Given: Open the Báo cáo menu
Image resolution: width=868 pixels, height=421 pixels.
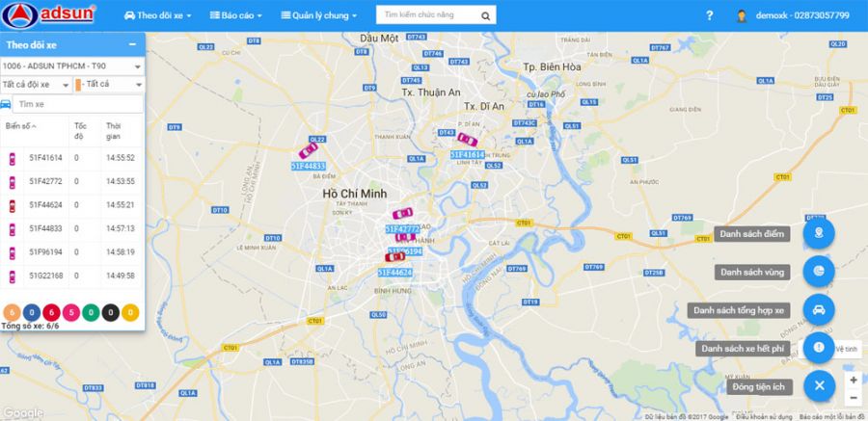Looking at the screenshot, I should [236, 15].
